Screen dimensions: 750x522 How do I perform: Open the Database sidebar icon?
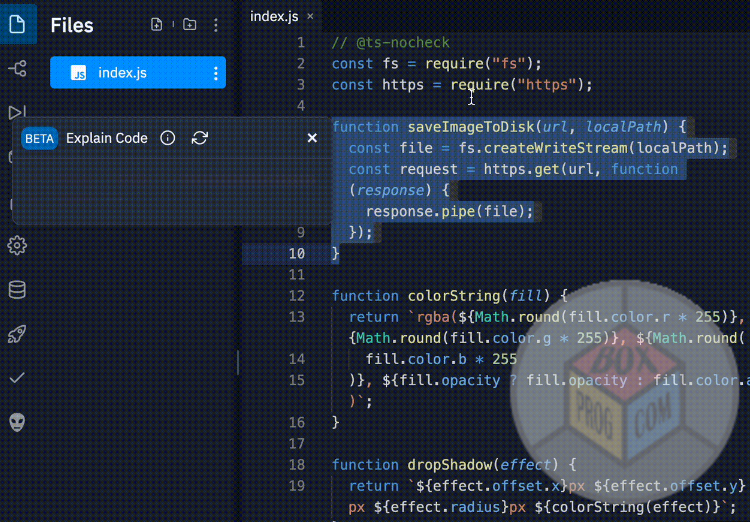17,290
